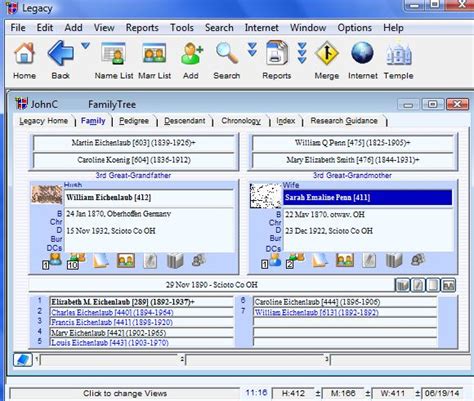Select father Martin Eichenlaub [603]
The height and width of the screenshot is (401, 474).
click(x=134, y=143)
